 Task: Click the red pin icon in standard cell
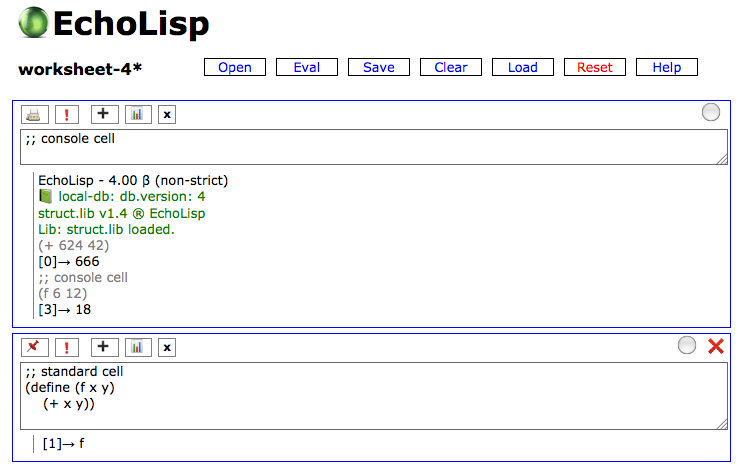point(34,347)
